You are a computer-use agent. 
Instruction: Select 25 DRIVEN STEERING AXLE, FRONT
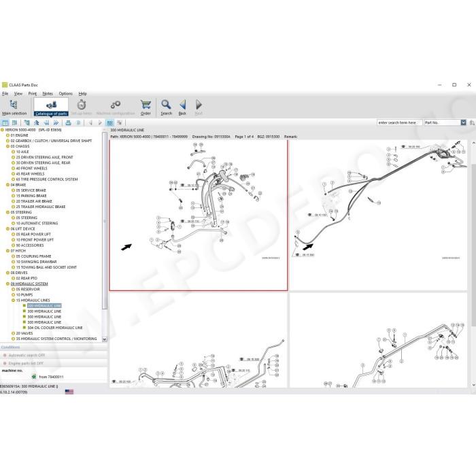pyautogui.click(x=45, y=157)
